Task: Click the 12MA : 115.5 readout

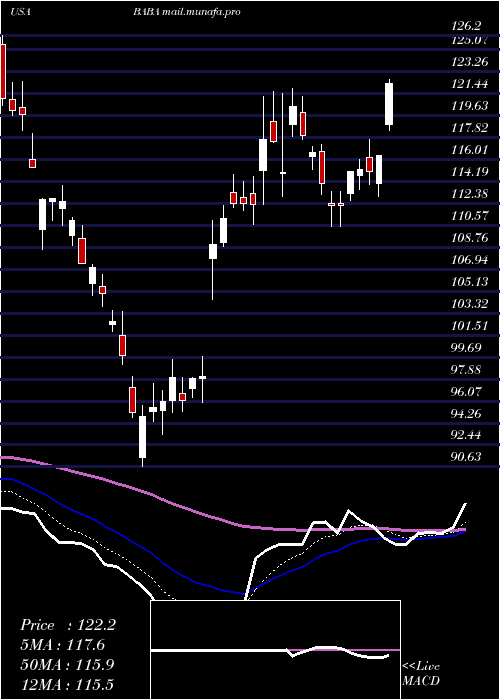Action: [67, 684]
